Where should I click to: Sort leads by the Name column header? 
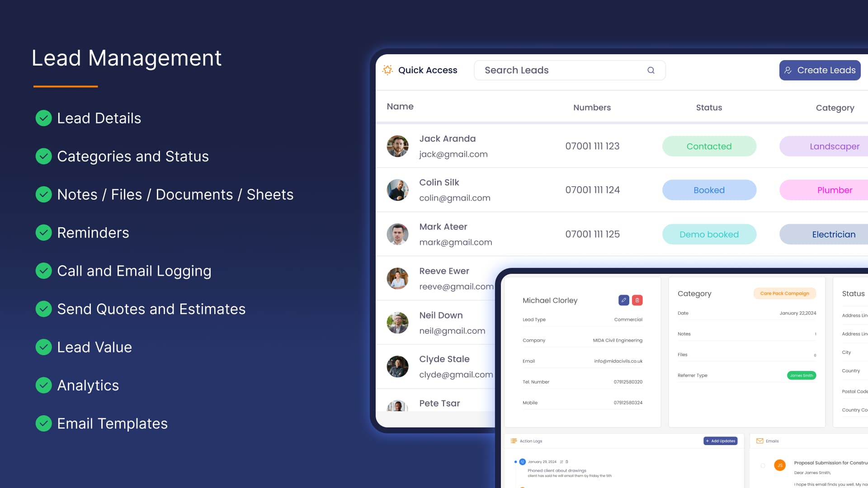(x=400, y=107)
